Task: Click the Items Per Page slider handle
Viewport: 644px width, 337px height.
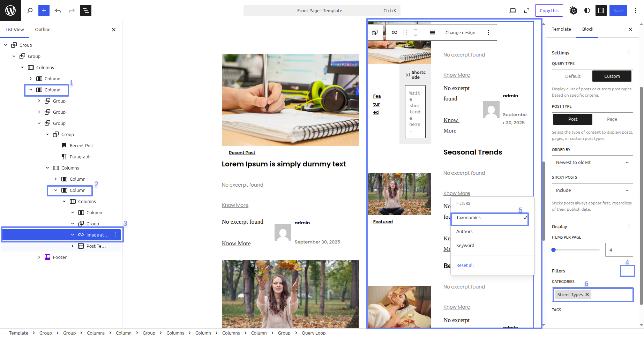Action: click(x=554, y=250)
